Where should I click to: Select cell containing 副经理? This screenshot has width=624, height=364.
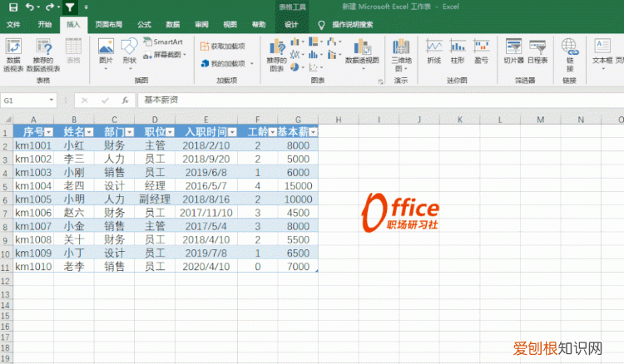click(x=155, y=199)
